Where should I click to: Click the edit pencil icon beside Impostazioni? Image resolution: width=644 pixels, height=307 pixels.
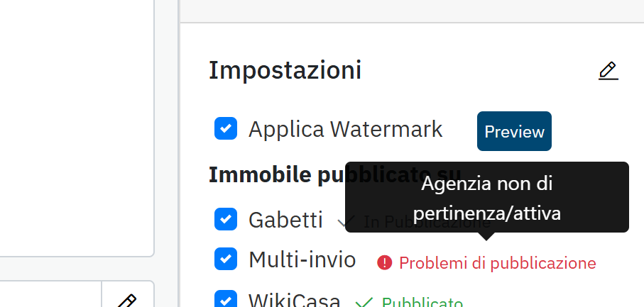coord(608,71)
